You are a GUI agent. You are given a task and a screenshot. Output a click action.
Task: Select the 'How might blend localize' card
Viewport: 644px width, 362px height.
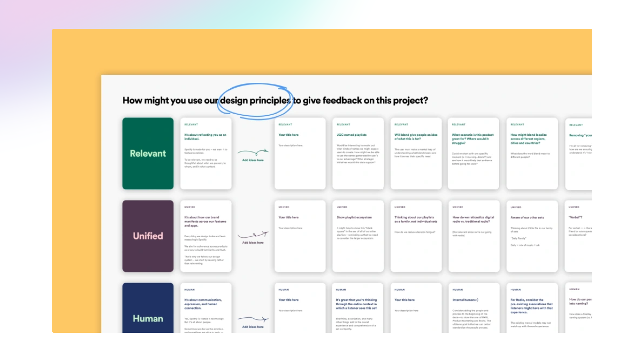[532, 154]
